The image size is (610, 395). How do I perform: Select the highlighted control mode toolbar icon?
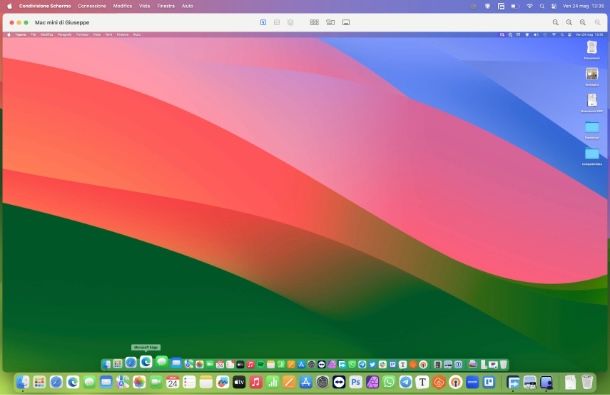263,22
